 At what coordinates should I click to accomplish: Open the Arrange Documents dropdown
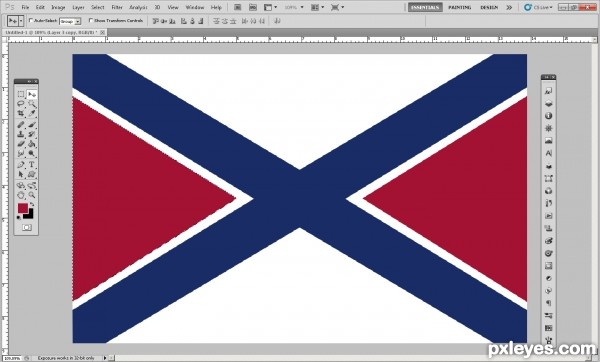[x=317, y=7]
